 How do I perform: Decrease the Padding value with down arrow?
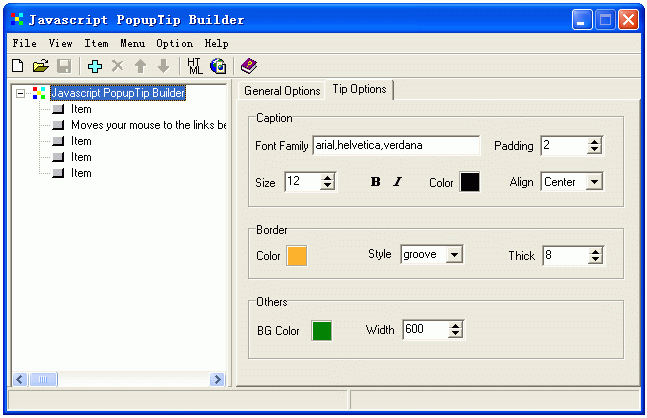(x=594, y=149)
